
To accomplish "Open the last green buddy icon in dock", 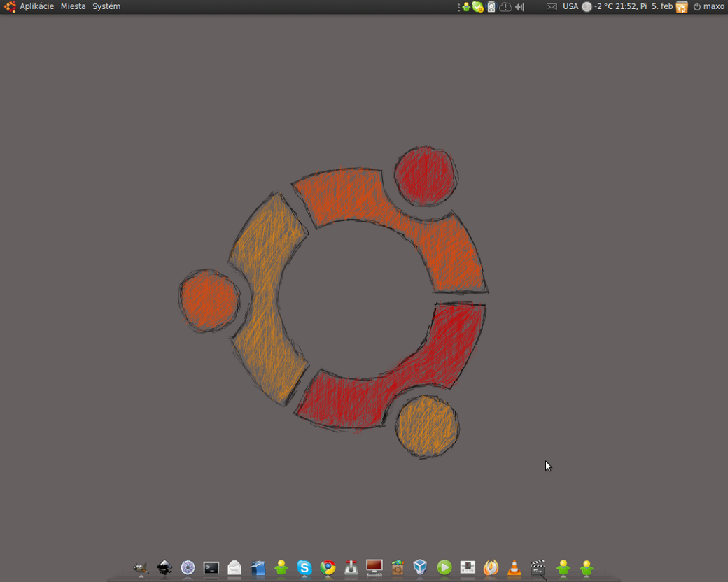I will tap(587, 567).
